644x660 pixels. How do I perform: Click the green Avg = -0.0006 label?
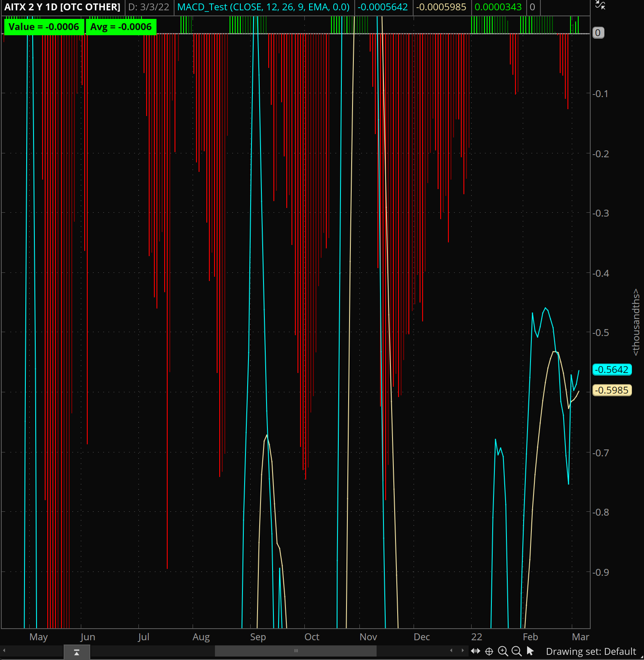click(121, 27)
